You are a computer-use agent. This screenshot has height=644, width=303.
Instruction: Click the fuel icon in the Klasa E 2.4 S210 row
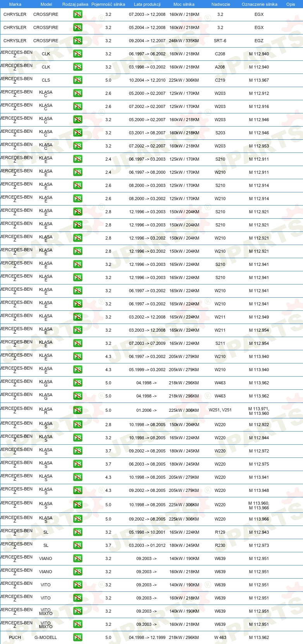[x=78, y=159]
